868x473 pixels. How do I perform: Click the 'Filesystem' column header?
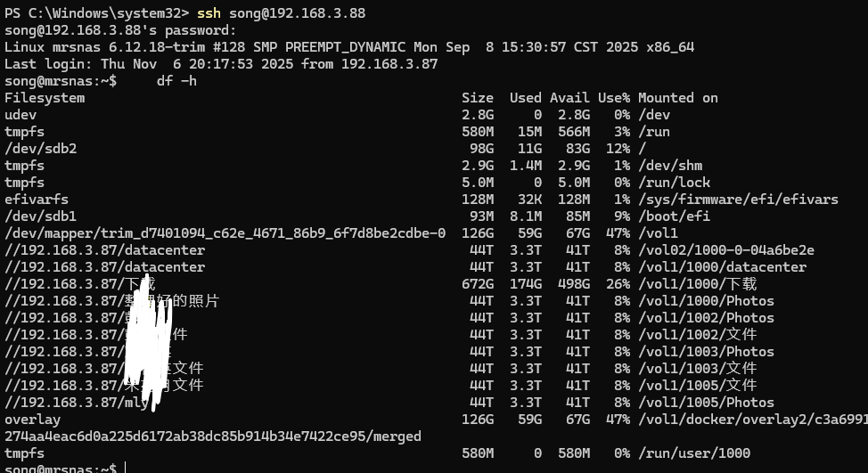point(45,98)
